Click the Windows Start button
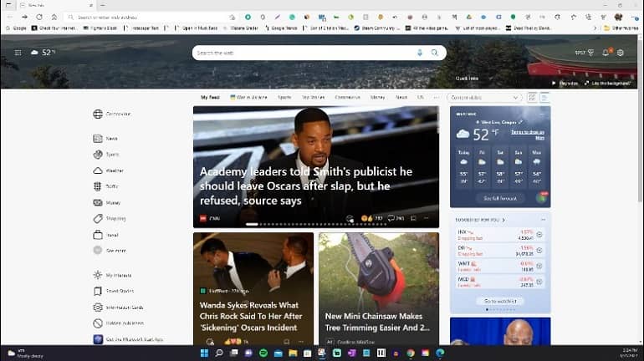 point(204,353)
